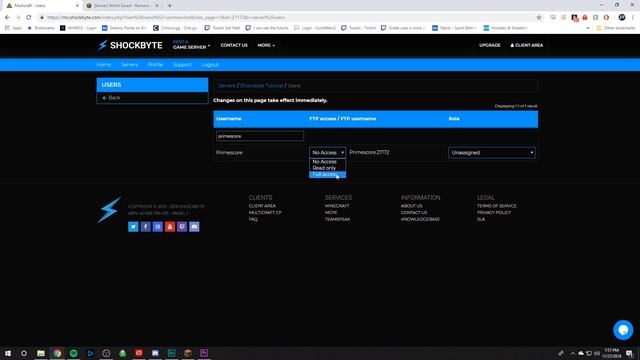The image size is (640, 360).
Task: Click the Role column header
Action: pyautogui.click(x=454, y=119)
